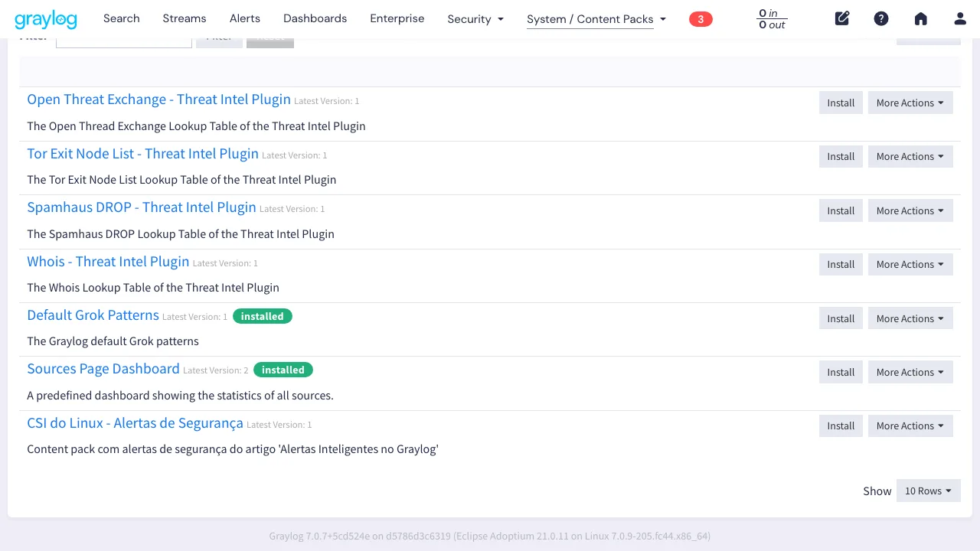Expand the Security dropdown menu
980x551 pixels.
click(475, 19)
